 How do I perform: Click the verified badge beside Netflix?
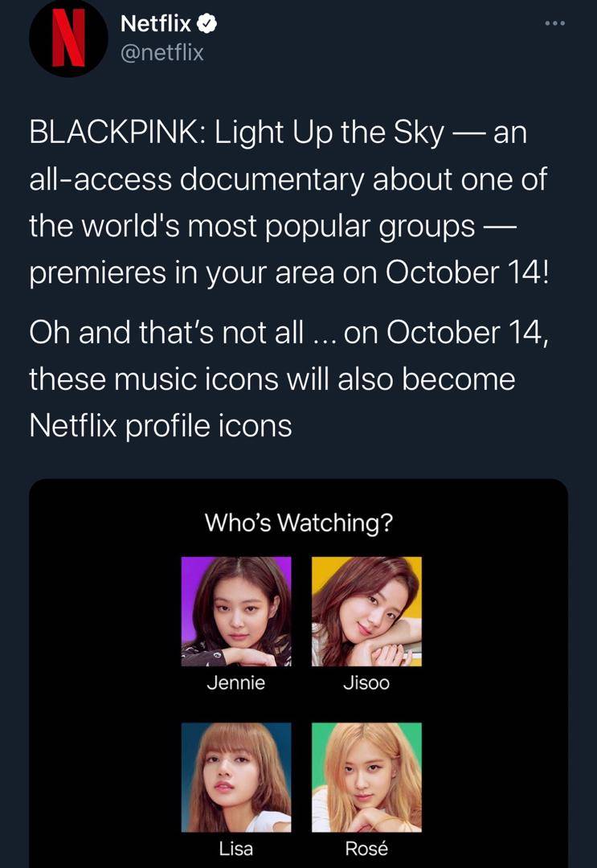pyautogui.click(x=207, y=24)
